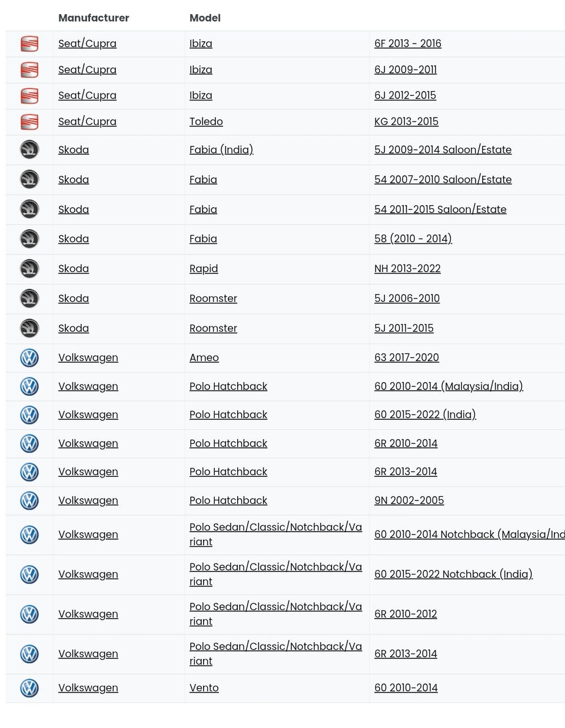Open the Ameo model link

[x=204, y=358]
